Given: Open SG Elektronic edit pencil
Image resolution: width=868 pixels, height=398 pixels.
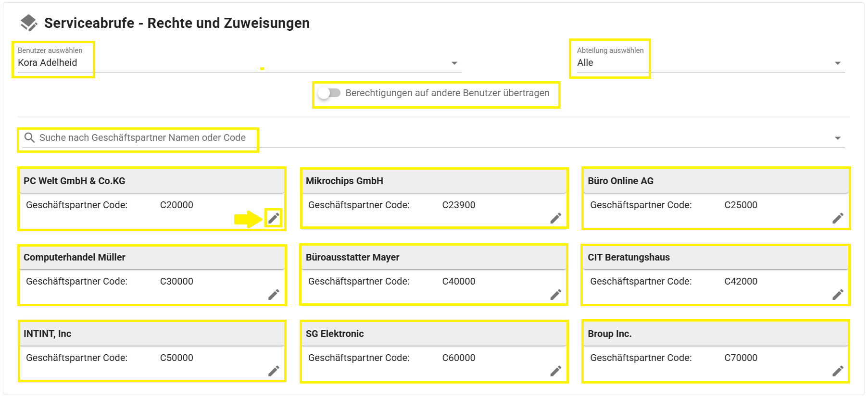Looking at the screenshot, I should [555, 371].
